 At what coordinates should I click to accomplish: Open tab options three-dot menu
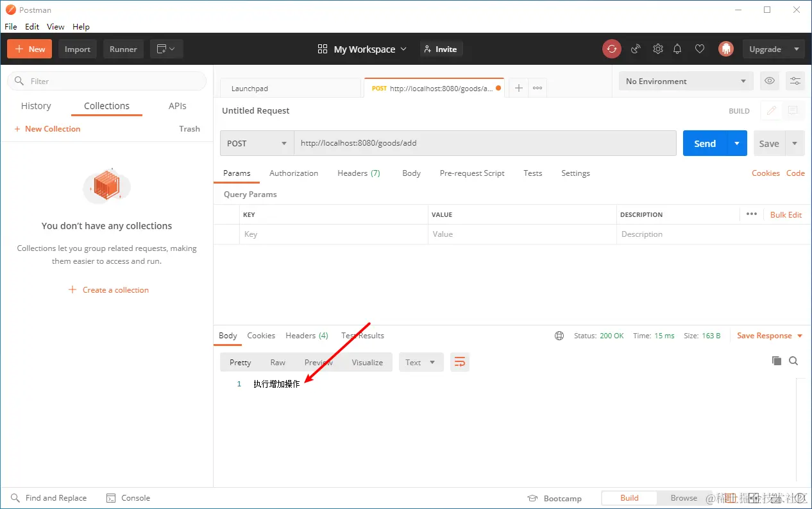coord(537,88)
